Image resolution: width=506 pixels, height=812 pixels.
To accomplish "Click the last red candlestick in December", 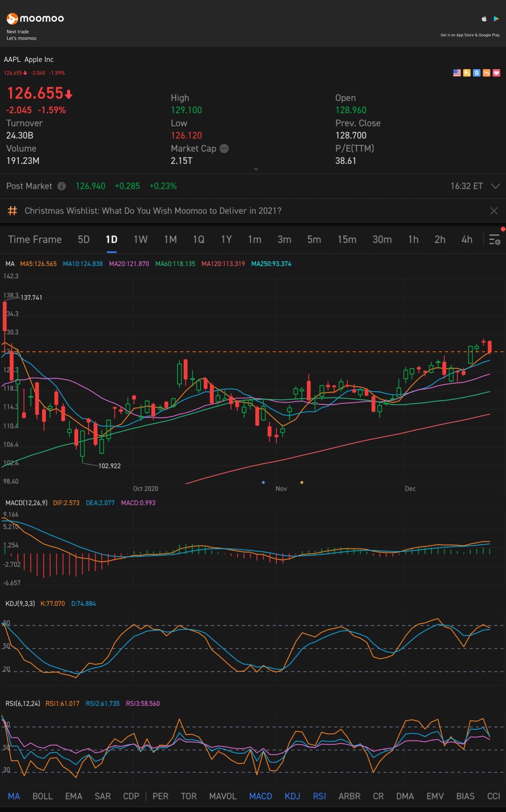I will (x=490, y=347).
